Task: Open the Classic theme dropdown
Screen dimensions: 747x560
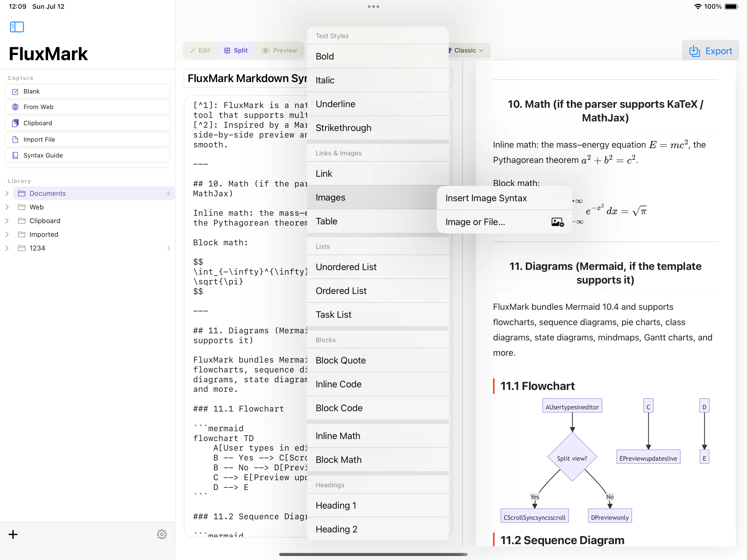Action: pos(469,50)
